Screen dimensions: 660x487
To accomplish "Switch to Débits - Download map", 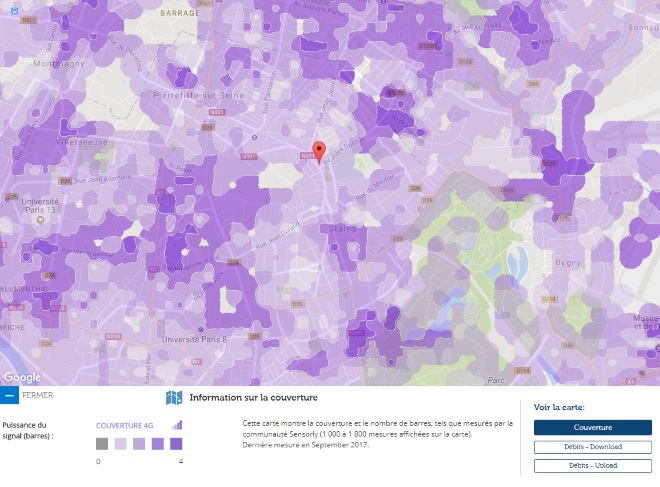I will coord(593,447).
